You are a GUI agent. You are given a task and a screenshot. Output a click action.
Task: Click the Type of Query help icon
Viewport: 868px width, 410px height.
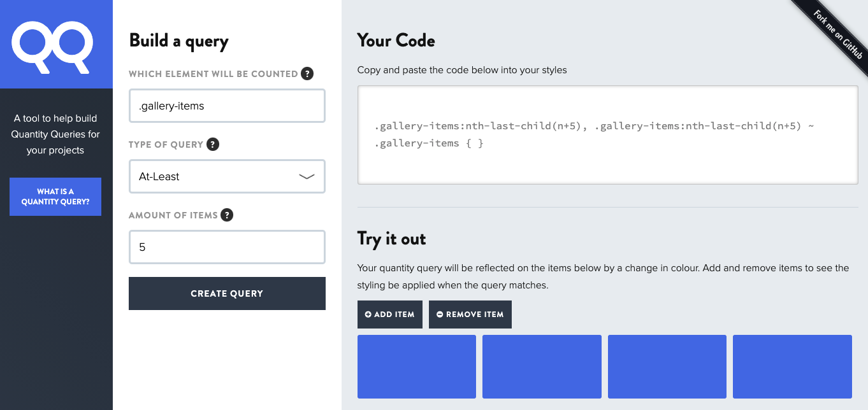tap(213, 145)
